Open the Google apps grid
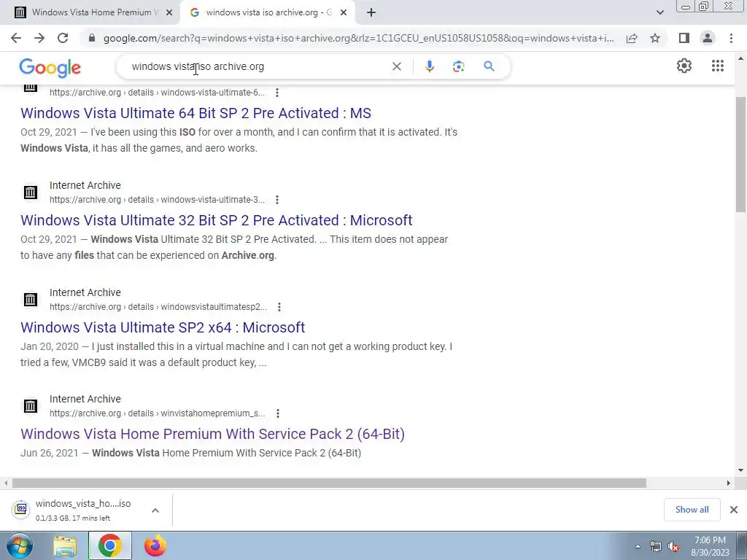747x560 pixels. [718, 66]
